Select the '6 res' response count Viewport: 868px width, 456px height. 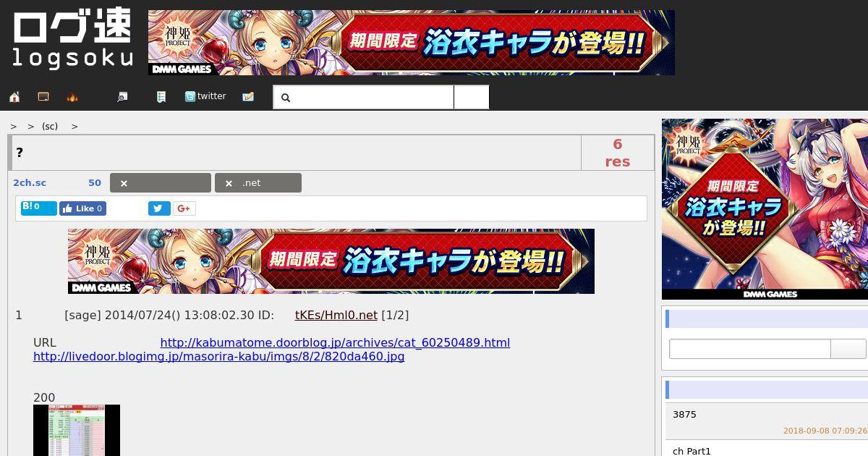(x=618, y=153)
